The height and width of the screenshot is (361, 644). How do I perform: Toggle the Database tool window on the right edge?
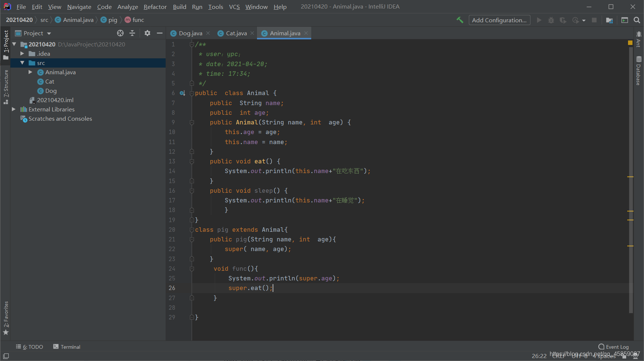pos(638,71)
